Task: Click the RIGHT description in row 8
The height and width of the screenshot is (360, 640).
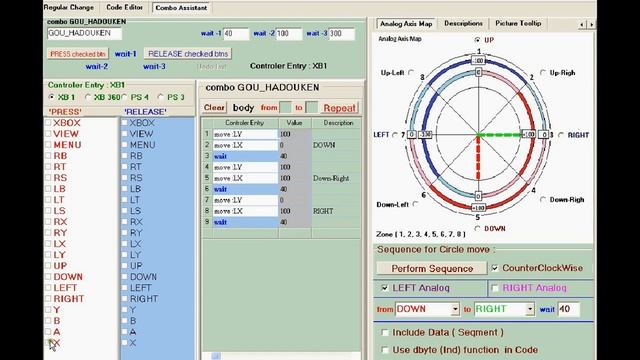Action: (323, 211)
